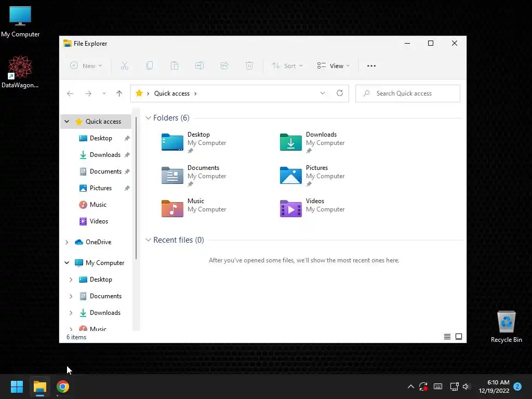The width and height of the screenshot is (532, 399).
Task: Select Downloads pinned in Quick access sidebar
Action: (x=105, y=155)
